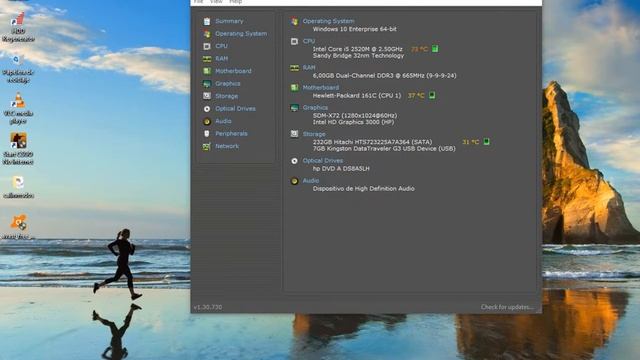Screen dimensions: 640x360
Task: Click the Motherboard heading in summary panel
Action: pos(320,88)
